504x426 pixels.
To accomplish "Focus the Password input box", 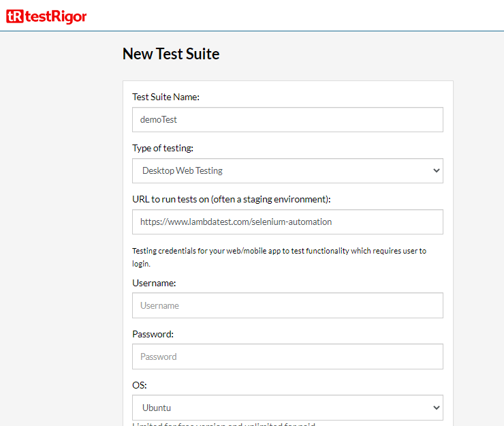I will pyautogui.click(x=287, y=356).
